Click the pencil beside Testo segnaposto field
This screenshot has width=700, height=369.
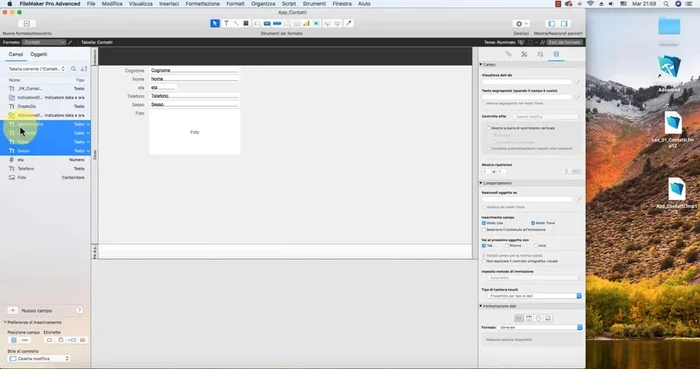pyautogui.click(x=578, y=97)
